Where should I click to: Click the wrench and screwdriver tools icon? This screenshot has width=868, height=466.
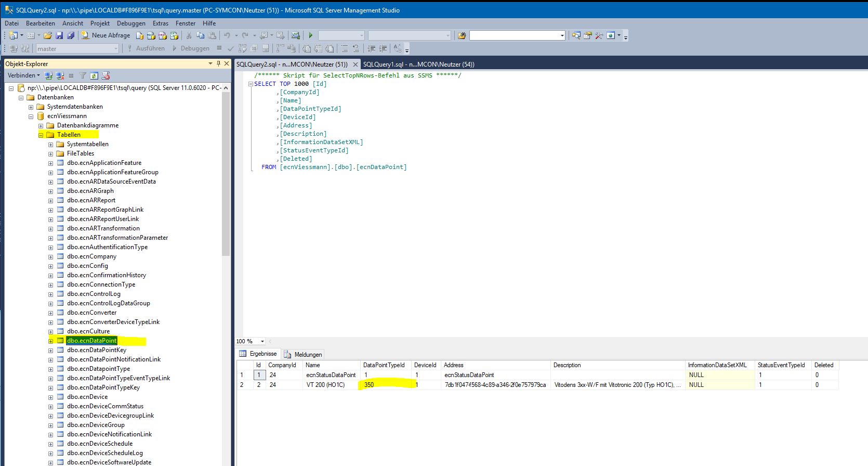click(599, 35)
